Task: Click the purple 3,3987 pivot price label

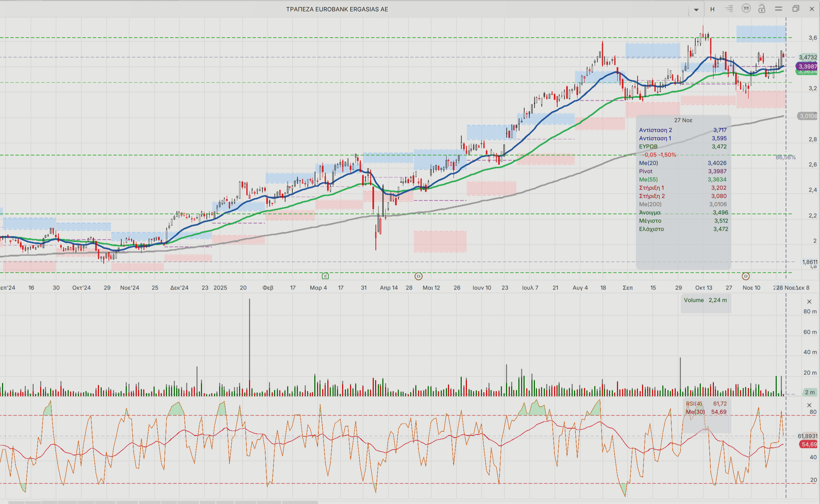Action: click(x=807, y=66)
